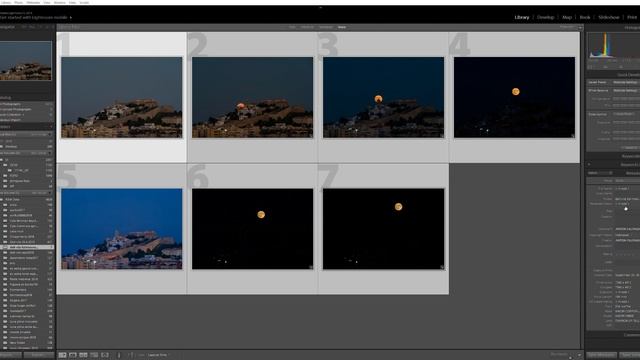The width and height of the screenshot is (640, 360).
Task: Click adjustment badge on photo 3
Action: pyautogui.click(x=441, y=136)
